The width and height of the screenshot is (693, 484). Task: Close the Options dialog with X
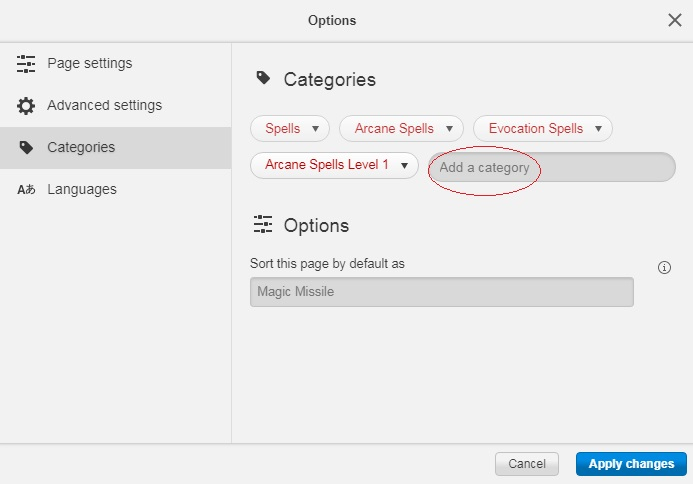point(674,20)
